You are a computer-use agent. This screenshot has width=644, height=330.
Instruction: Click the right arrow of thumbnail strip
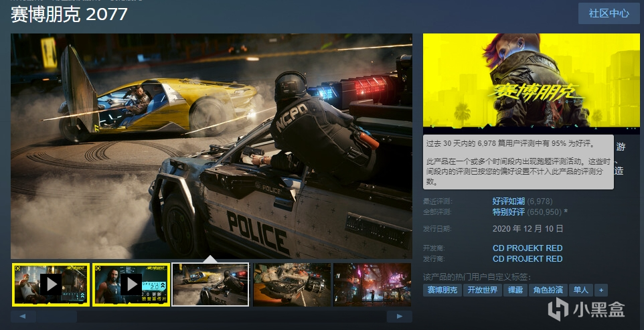click(399, 316)
